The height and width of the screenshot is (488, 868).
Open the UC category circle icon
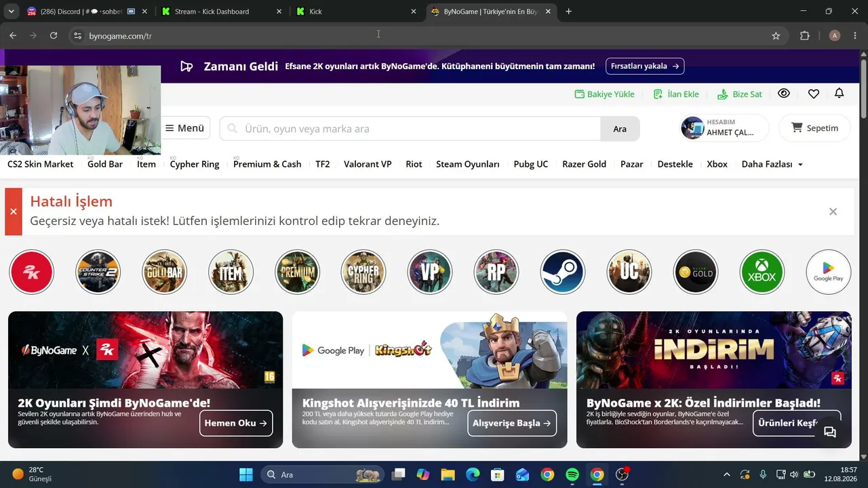[629, 272]
